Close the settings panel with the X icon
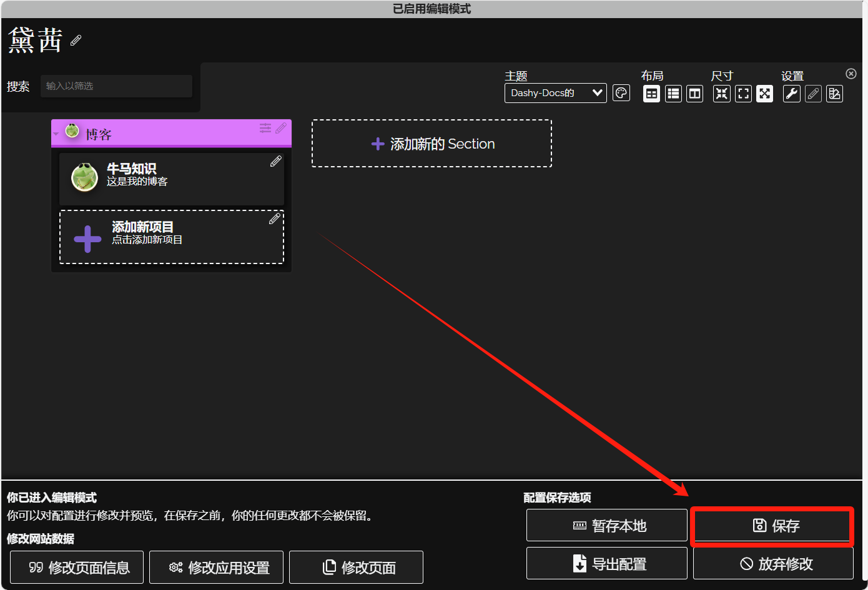 (851, 74)
